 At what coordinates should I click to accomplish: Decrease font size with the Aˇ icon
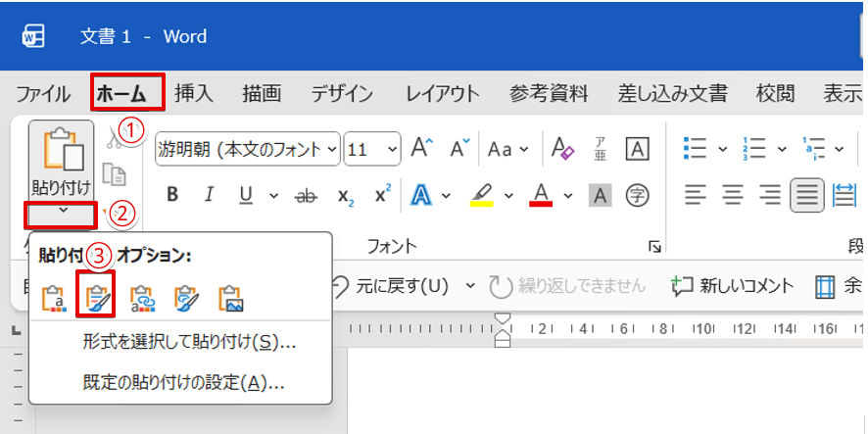click(x=459, y=148)
